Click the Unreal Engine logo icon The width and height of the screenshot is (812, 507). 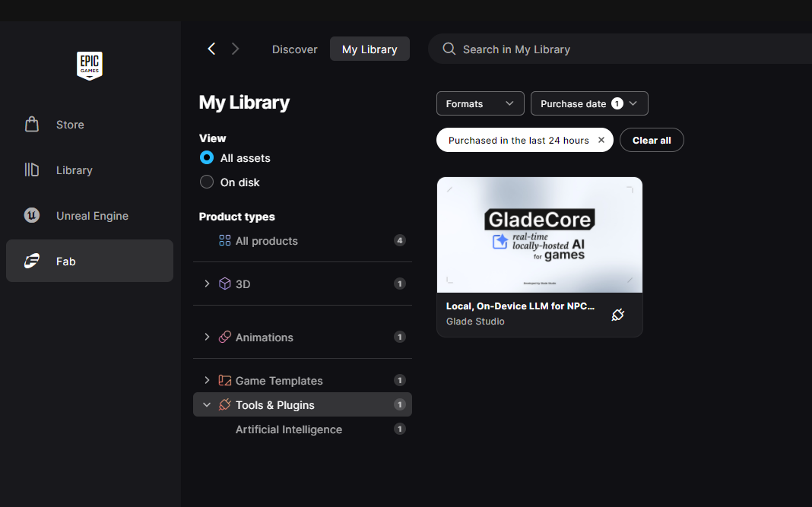point(32,215)
